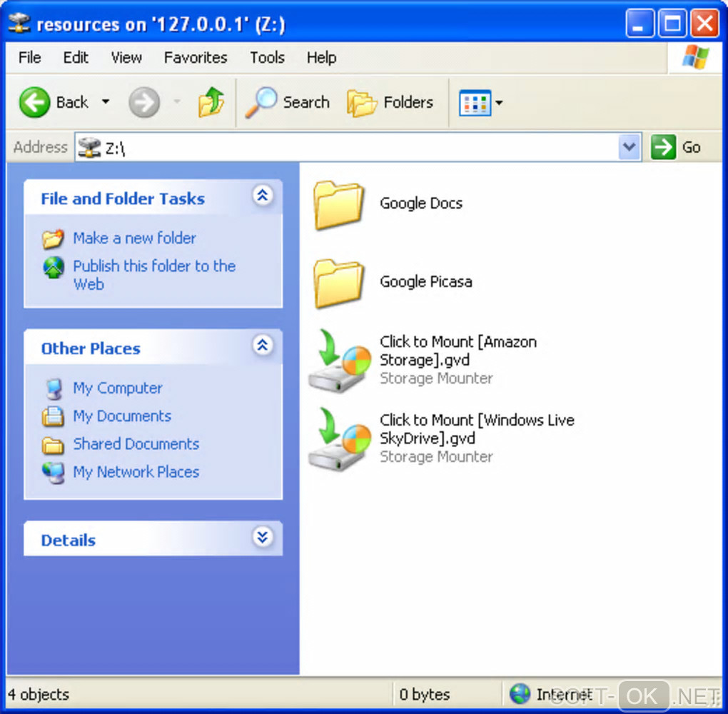
Task: Click the Internet zone globe icon
Action: (520, 694)
